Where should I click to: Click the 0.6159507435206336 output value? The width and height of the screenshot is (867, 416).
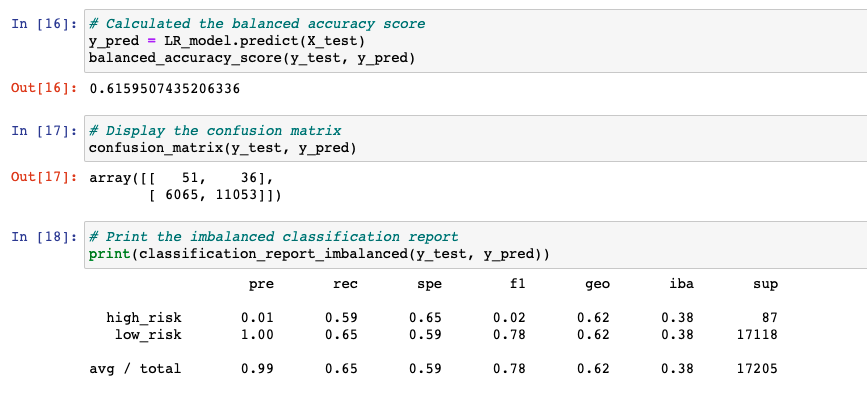pyautogui.click(x=164, y=89)
